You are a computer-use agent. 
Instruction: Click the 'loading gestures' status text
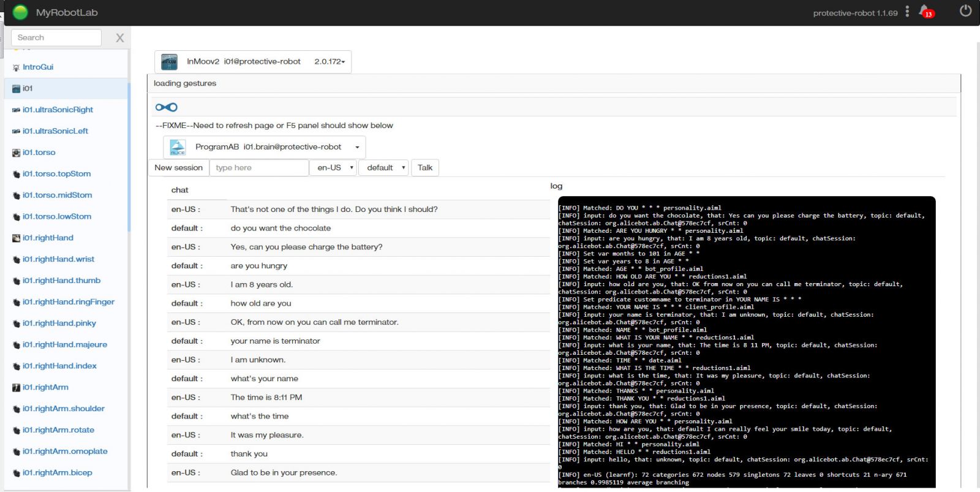coord(185,83)
